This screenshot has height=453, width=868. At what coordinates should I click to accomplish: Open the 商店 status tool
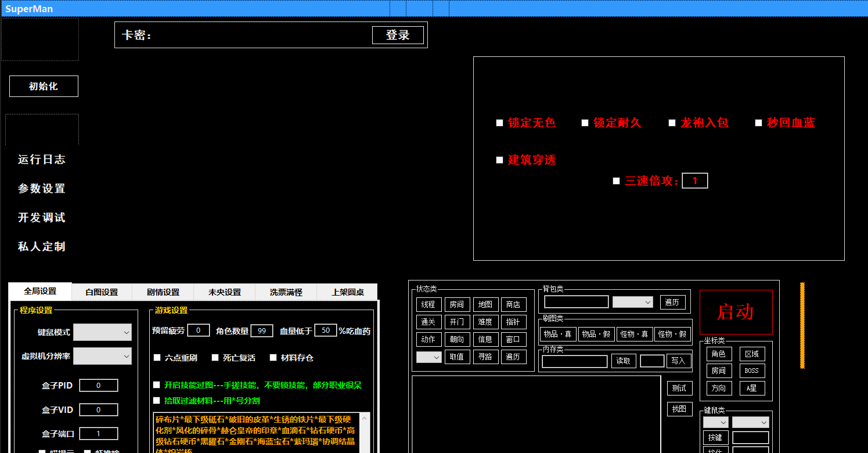(x=514, y=304)
